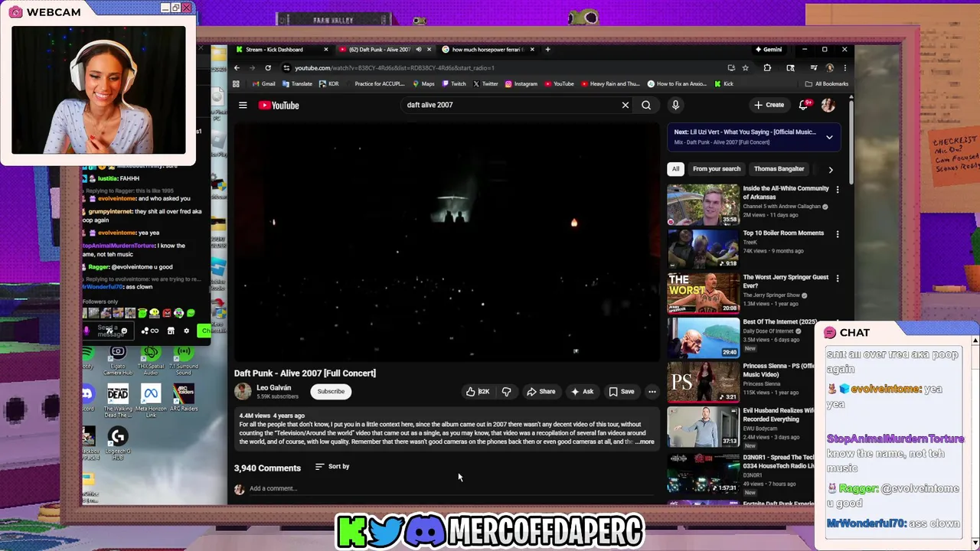Open the Maps bookmark
The height and width of the screenshot is (551, 980).
tap(423, 83)
